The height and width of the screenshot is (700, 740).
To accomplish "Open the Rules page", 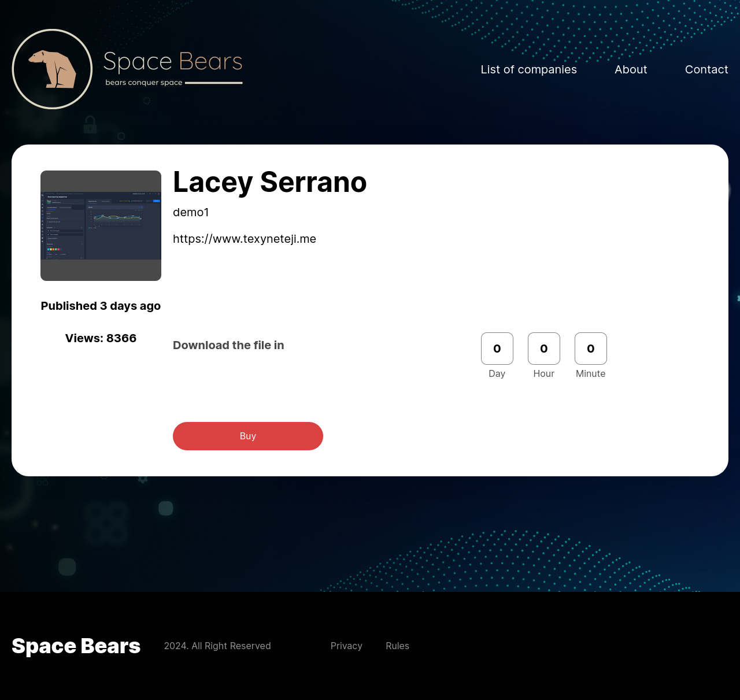I will (x=397, y=646).
